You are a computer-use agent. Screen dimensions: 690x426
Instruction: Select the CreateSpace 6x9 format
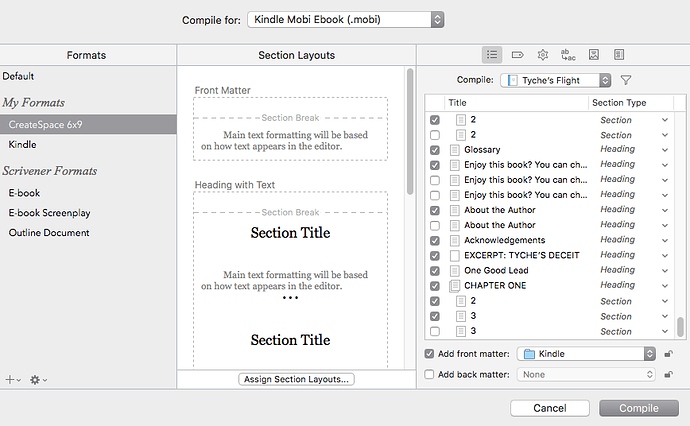coord(88,125)
